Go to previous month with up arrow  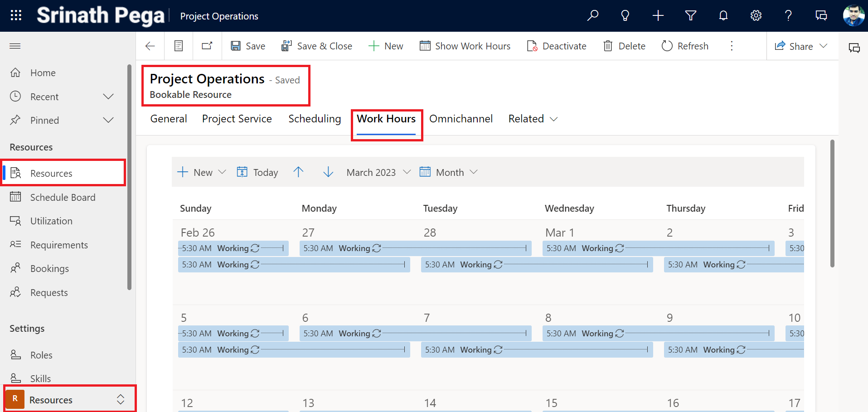298,172
